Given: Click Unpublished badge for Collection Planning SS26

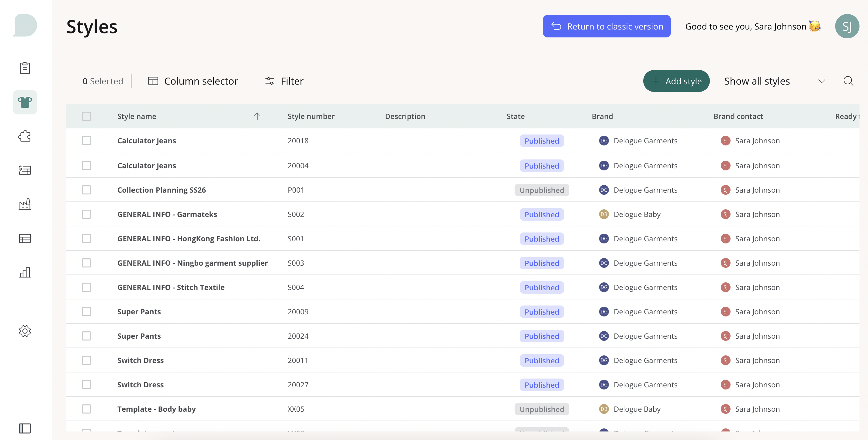Looking at the screenshot, I should tap(541, 190).
